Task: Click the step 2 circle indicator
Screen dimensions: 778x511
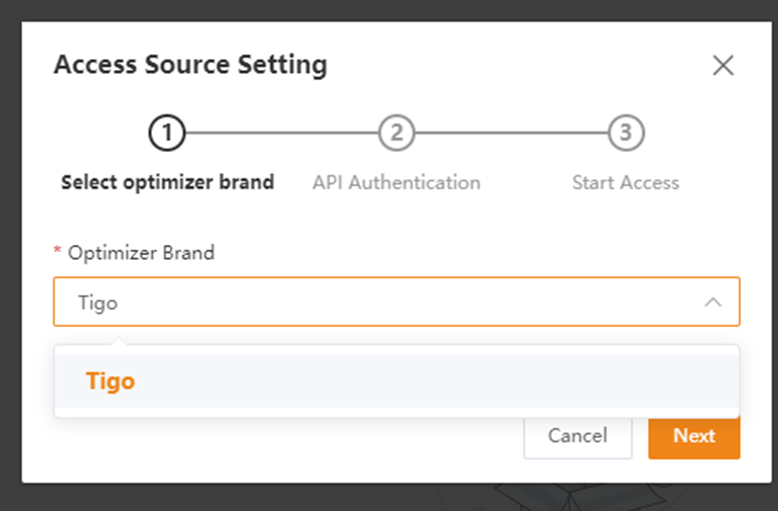Action: [396, 132]
